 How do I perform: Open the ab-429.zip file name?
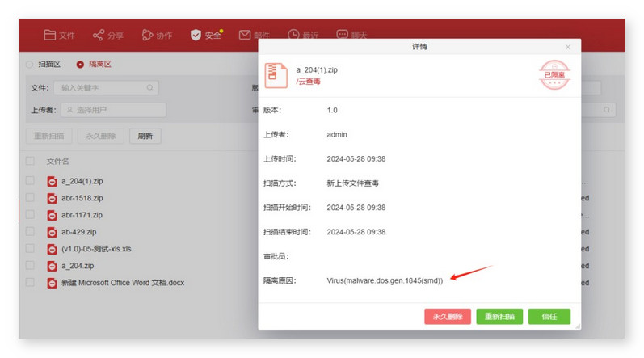click(79, 232)
